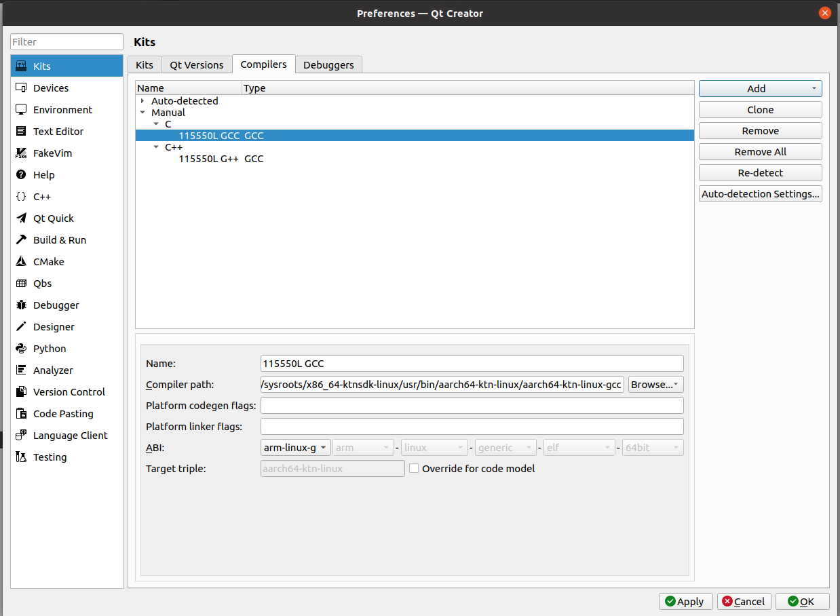Click the Clone button
Viewport: 840px width, 616px height.
(760, 110)
